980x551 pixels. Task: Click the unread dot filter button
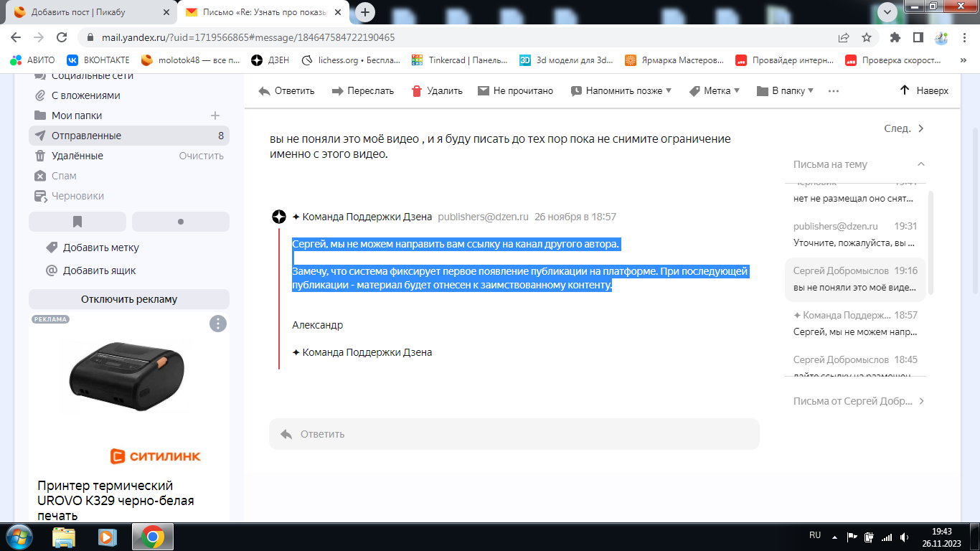click(x=181, y=222)
